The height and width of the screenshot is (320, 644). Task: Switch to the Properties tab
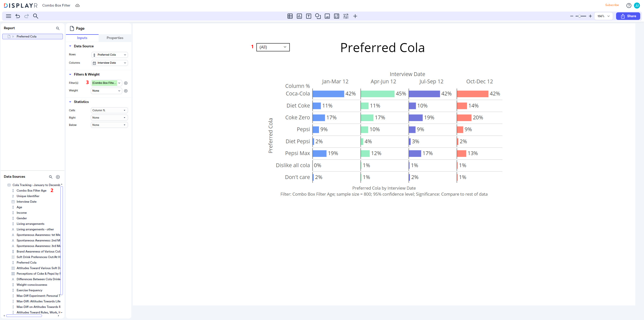coord(115,38)
